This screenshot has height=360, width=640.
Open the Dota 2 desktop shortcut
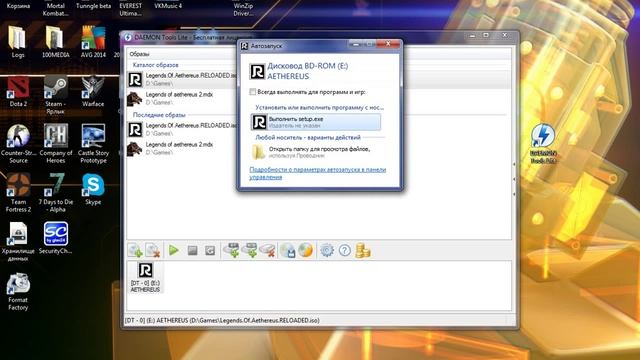(18, 91)
